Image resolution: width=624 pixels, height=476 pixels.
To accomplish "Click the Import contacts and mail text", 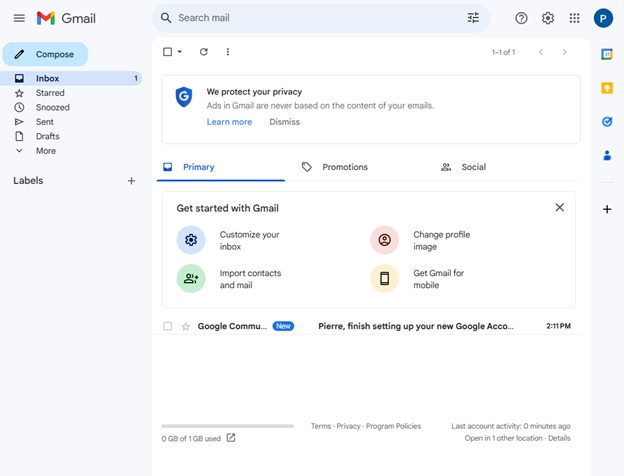I will (250, 279).
